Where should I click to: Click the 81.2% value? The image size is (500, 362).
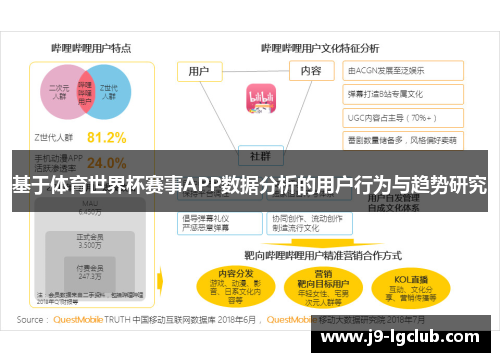click(107, 137)
